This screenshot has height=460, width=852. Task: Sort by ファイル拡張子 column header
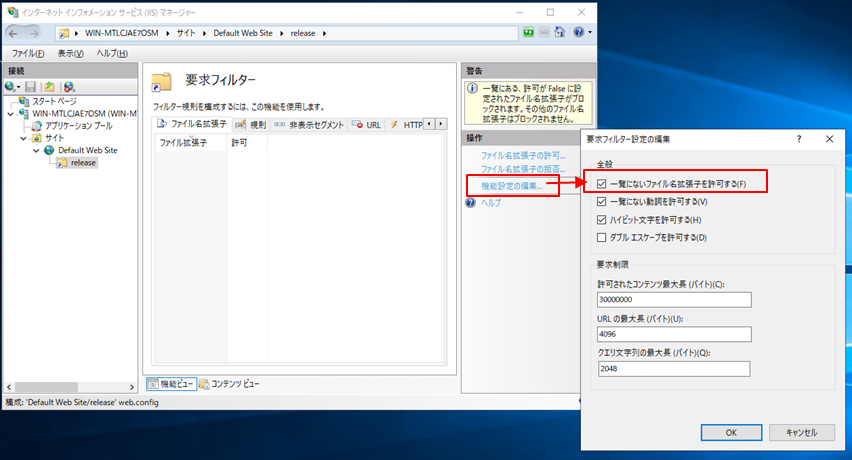point(191,143)
